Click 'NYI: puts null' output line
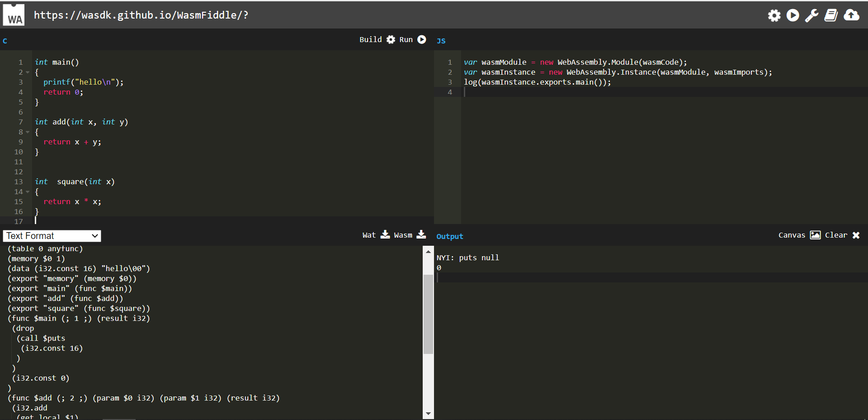Image resolution: width=868 pixels, height=420 pixels. click(468, 258)
